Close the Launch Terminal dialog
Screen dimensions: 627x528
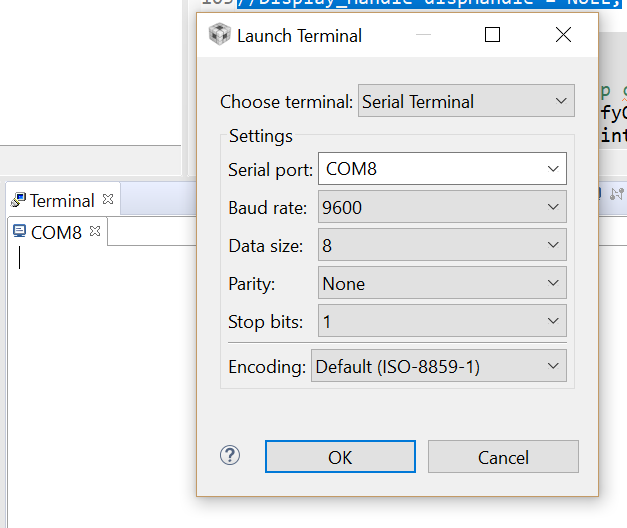(x=563, y=34)
